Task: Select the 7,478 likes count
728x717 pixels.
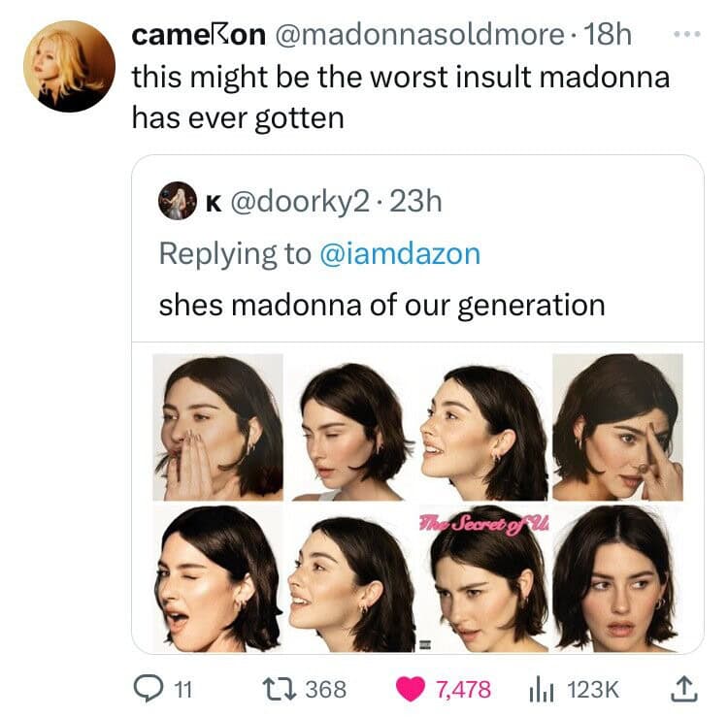Action: pos(463,690)
